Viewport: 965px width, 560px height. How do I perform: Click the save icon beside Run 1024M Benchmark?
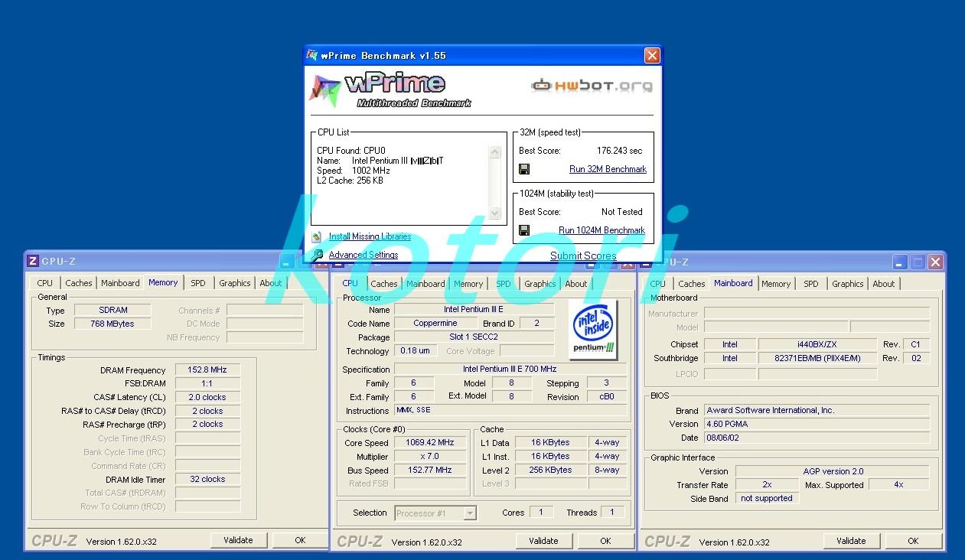524,230
